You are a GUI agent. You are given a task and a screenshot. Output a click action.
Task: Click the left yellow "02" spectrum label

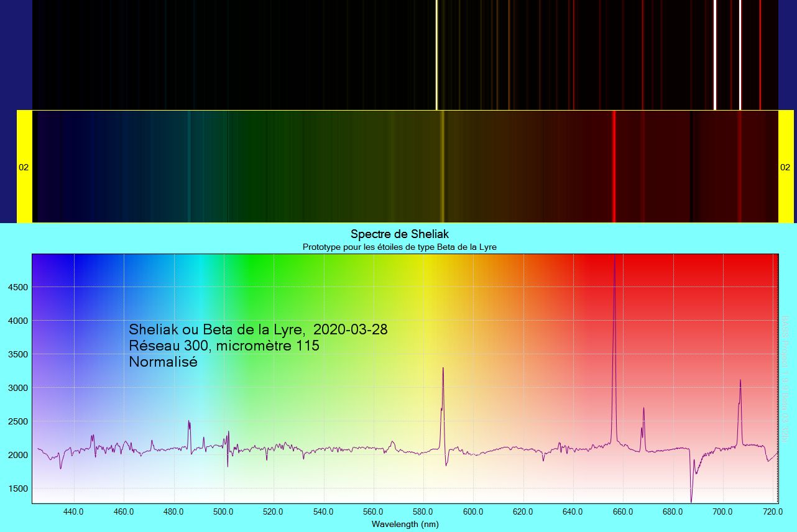click(x=24, y=167)
